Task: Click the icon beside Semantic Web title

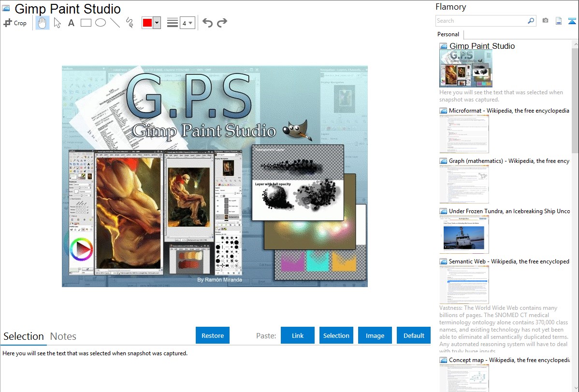Action: point(443,261)
